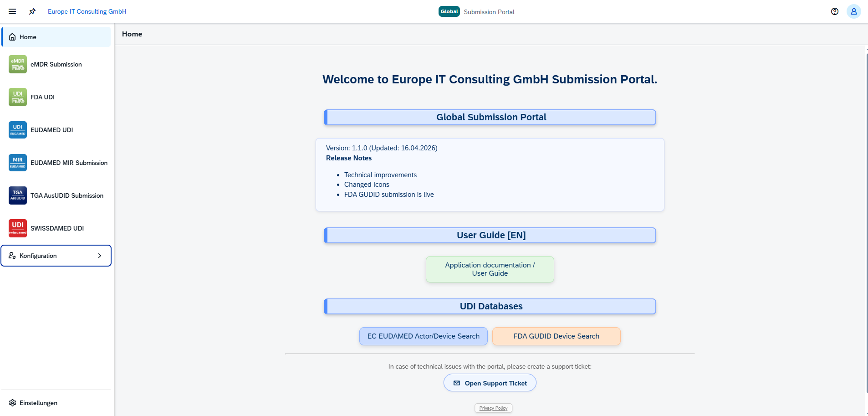Click the Open Support Ticket button
Image resolution: width=868 pixels, height=416 pixels.
coord(490,383)
